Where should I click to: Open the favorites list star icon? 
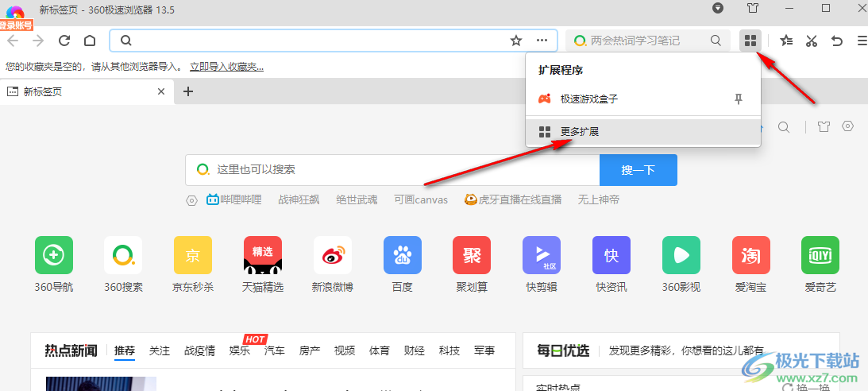(x=786, y=41)
